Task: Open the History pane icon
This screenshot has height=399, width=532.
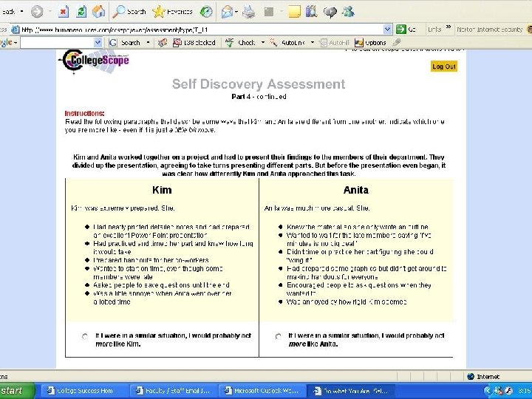Action: pyautogui.click(x=206, y=12)
